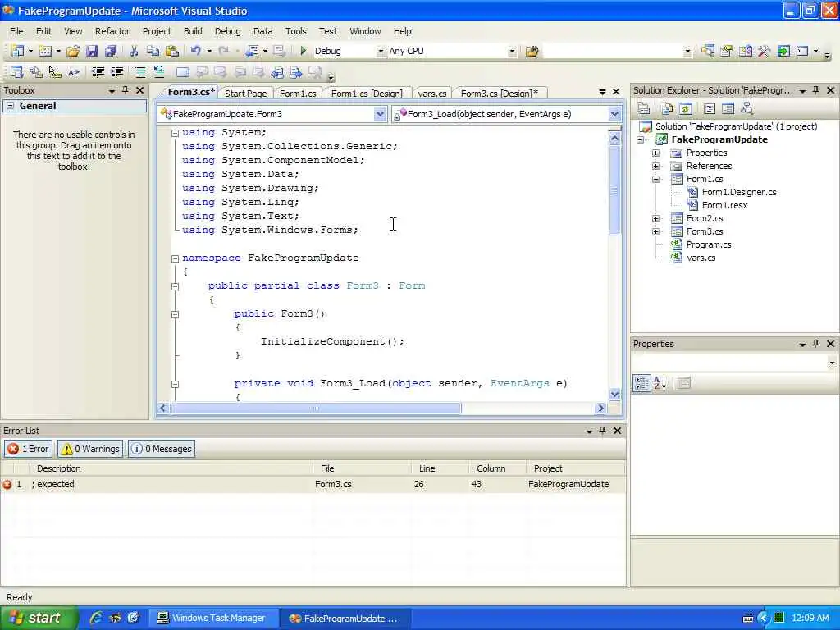Show categorized properties view icon
840x630 pixels.
click(641, 382)
